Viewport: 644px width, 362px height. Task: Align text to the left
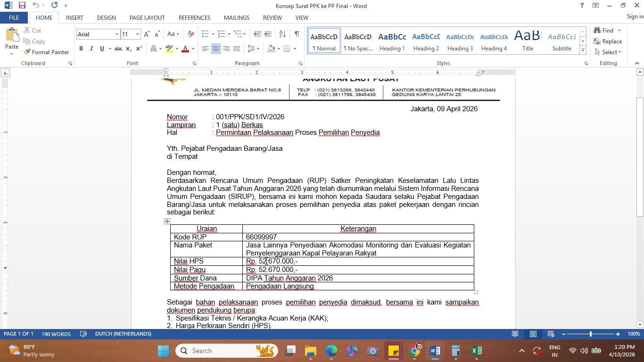[x=206, y=49]
